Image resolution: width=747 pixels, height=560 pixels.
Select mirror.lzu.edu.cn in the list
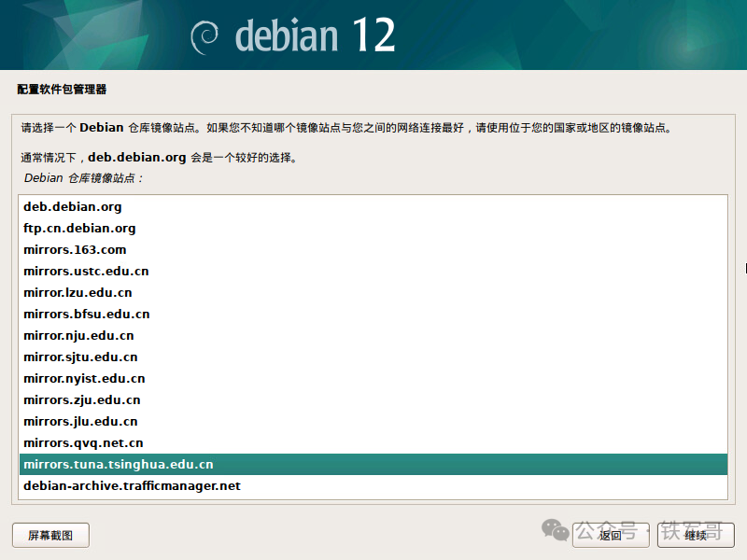pos(373,292)
